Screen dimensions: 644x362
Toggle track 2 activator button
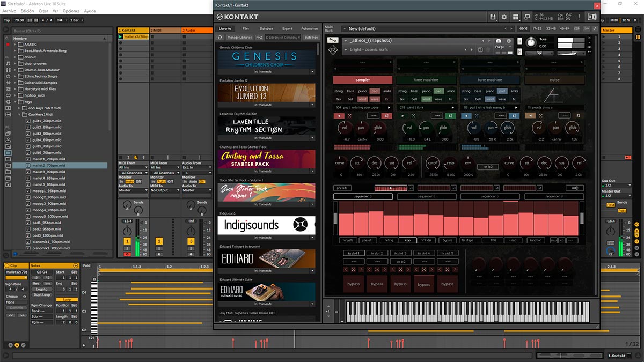click(x=159, y=241)
